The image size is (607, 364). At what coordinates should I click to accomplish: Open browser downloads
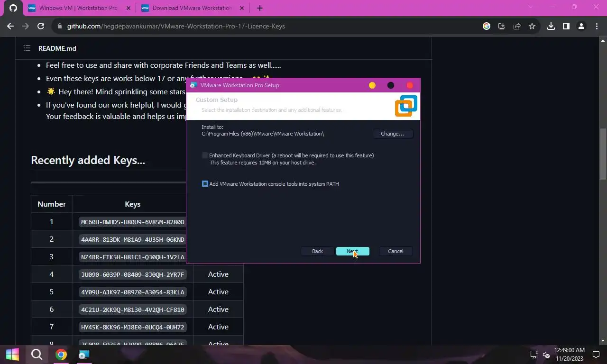[551, 26]
